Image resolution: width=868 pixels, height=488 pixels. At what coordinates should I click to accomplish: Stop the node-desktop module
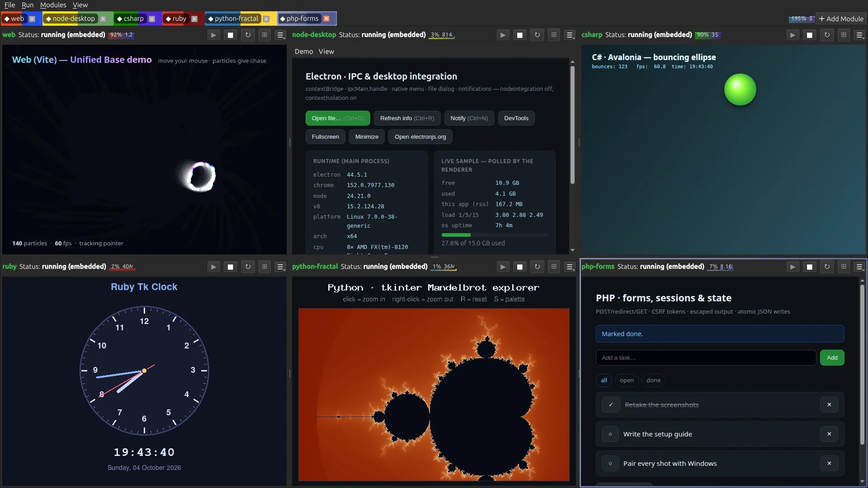pyautogui.click(x=520, y=35)
